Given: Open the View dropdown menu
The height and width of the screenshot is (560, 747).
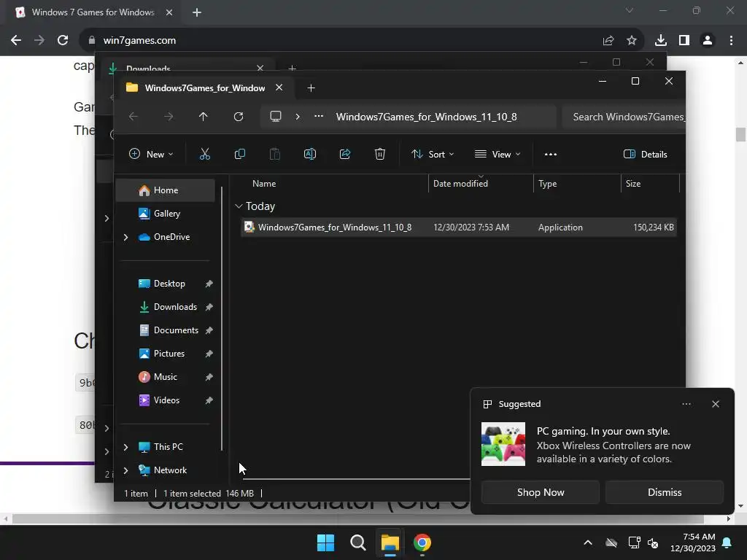Looking at the screenshot, I should pos(498,154).
